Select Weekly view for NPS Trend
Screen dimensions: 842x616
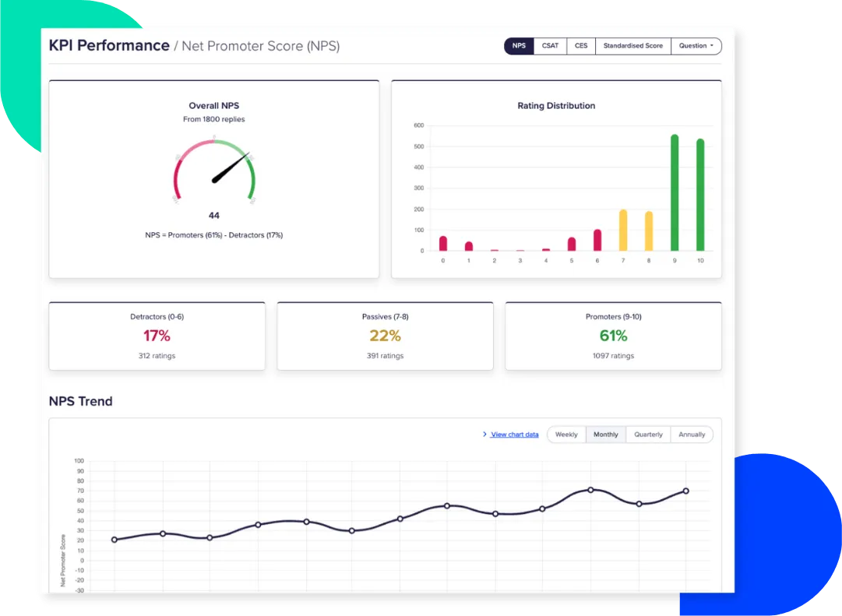tap(566, 434)
